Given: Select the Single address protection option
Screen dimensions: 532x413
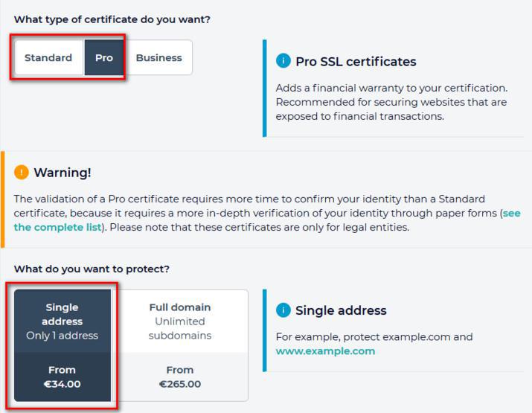Looking at the screenshot, I should (x=63, y=321).
